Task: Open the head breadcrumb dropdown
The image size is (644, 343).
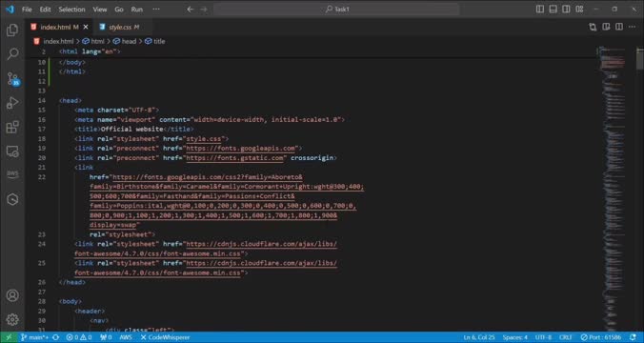Action: [x=125, y=41]
